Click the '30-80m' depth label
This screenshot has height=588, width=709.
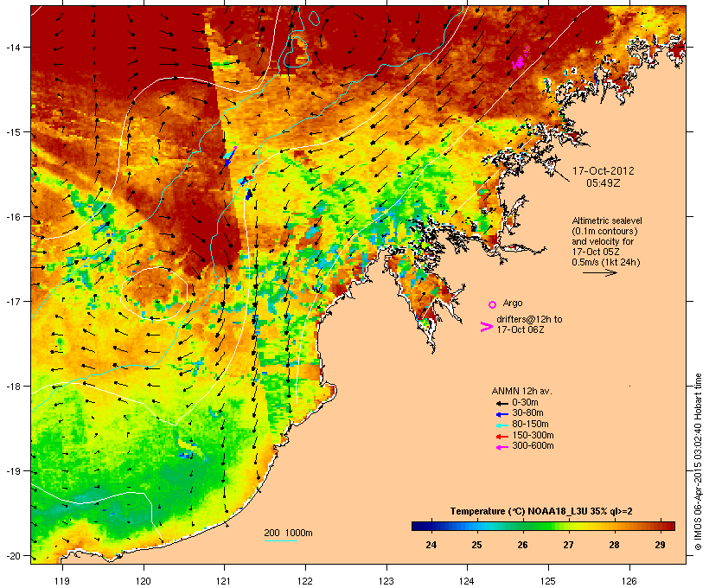click(527, 412)
